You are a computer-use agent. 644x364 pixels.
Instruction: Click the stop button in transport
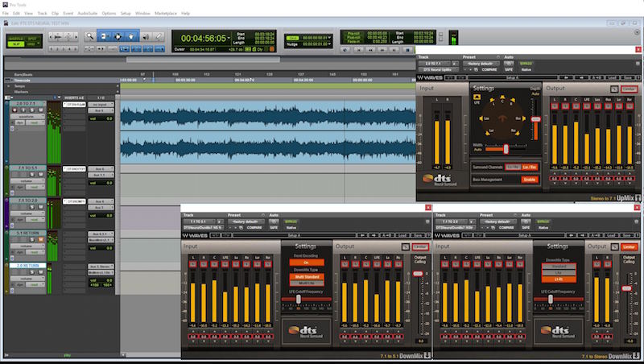(407, 50)
